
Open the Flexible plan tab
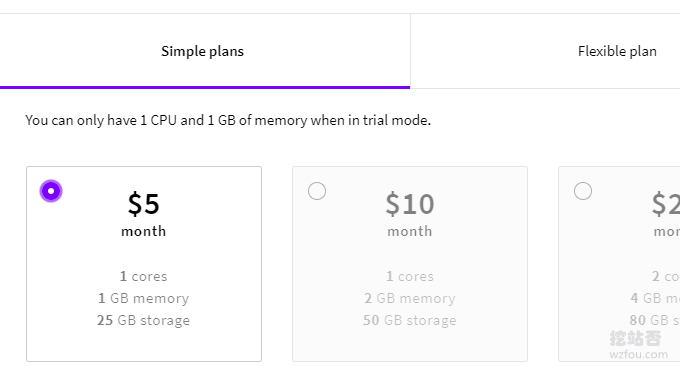617,51
